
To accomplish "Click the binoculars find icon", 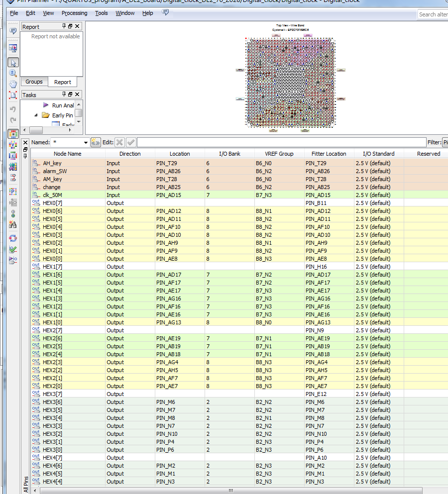I will 13,224.
